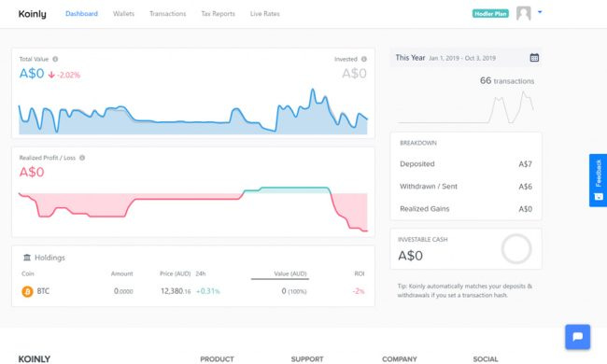Viewport: 607px width, 364px height.
Task: Click Total Value info icon
Action: point(55,59)
